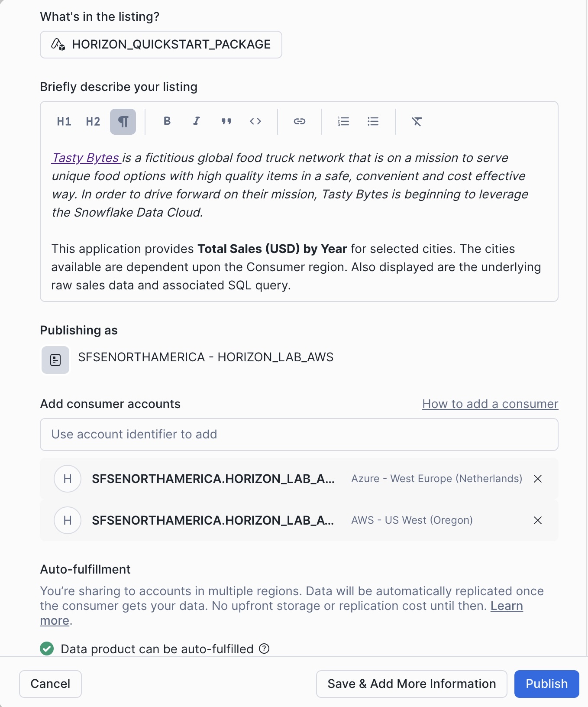Apply Heading 2 formatting
Image resolution: width=588 pixels, height=707 pixels.
tap(93, 122)
